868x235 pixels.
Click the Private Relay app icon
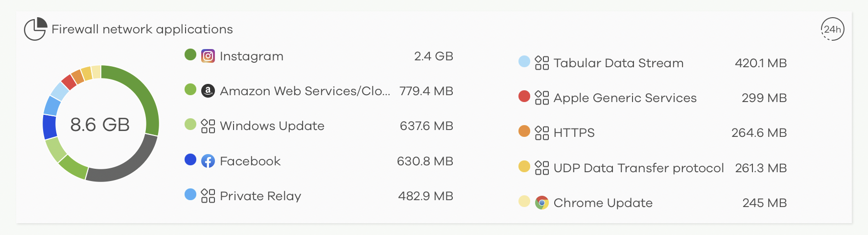(x=208, y=196)
